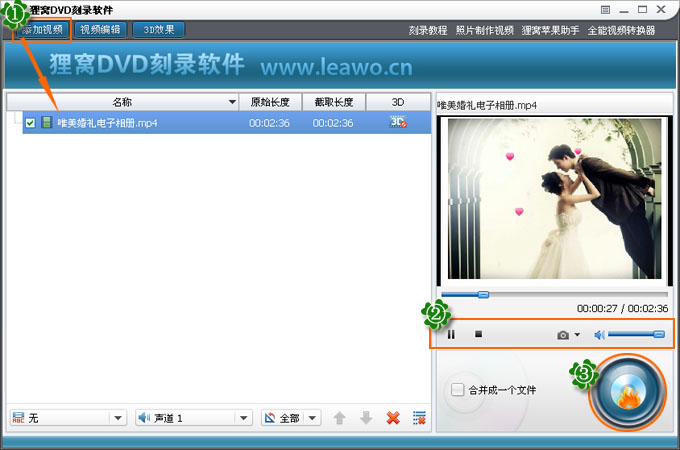The image size is (680, 450).
Task: Click the burn DVD flame disc button
Action: [627, 392]
